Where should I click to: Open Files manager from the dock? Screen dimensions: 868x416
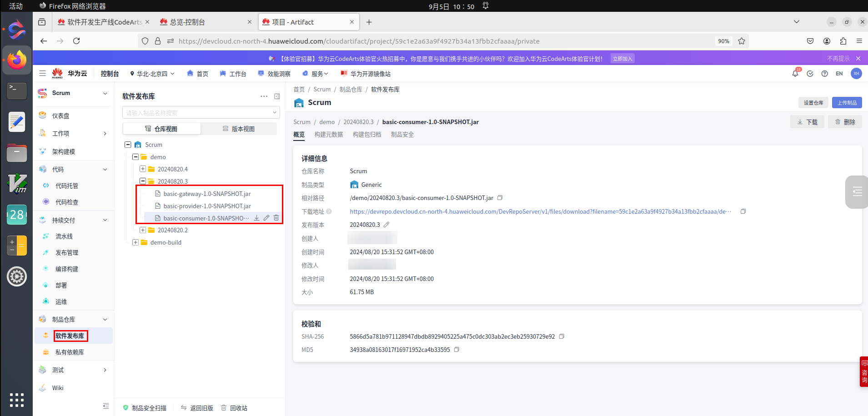tap(17, 153)
